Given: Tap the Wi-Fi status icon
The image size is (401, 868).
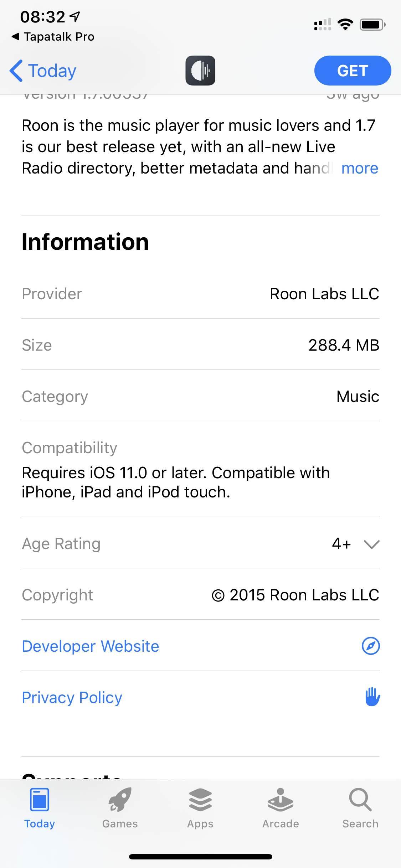Looking at the screenshot, I should tap(345, 24).
